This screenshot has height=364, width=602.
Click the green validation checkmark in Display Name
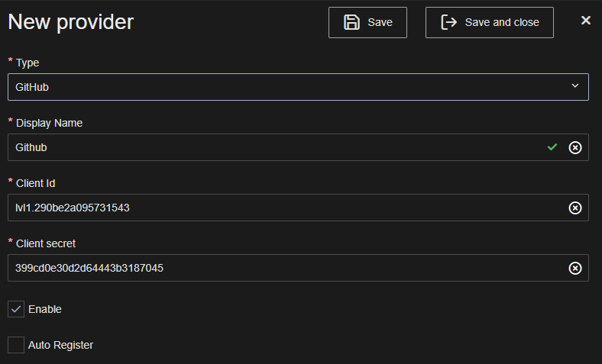pos(552,147)
